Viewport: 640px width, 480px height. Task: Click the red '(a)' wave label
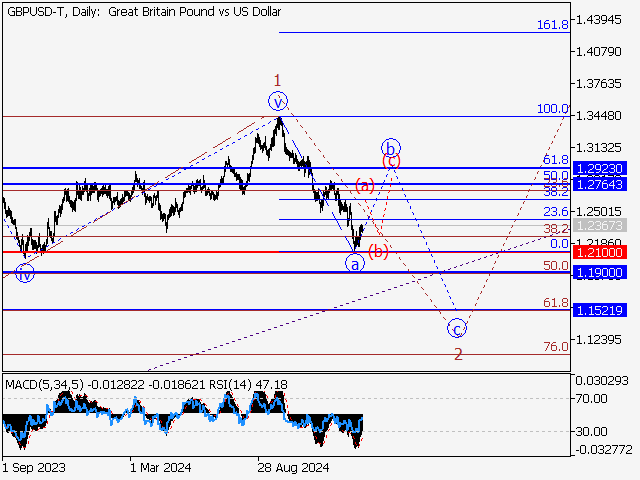(364, 185)
